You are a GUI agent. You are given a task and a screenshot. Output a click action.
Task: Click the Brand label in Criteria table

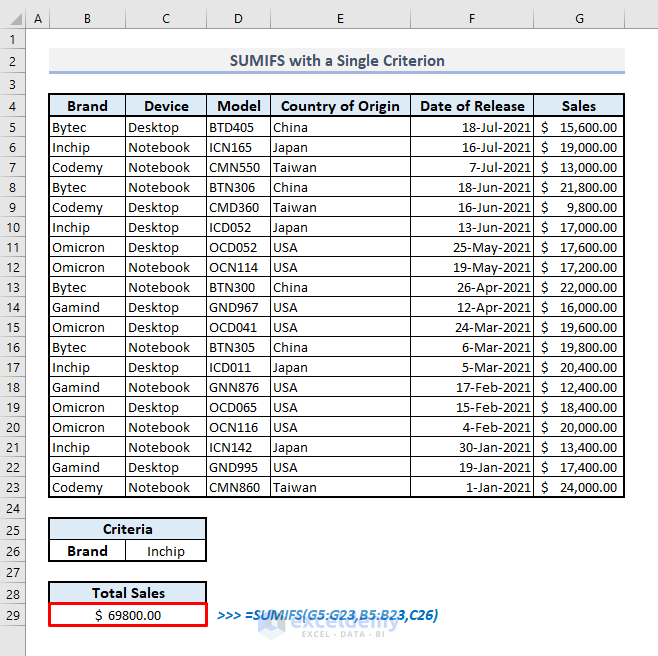click(x=87, y=551)
